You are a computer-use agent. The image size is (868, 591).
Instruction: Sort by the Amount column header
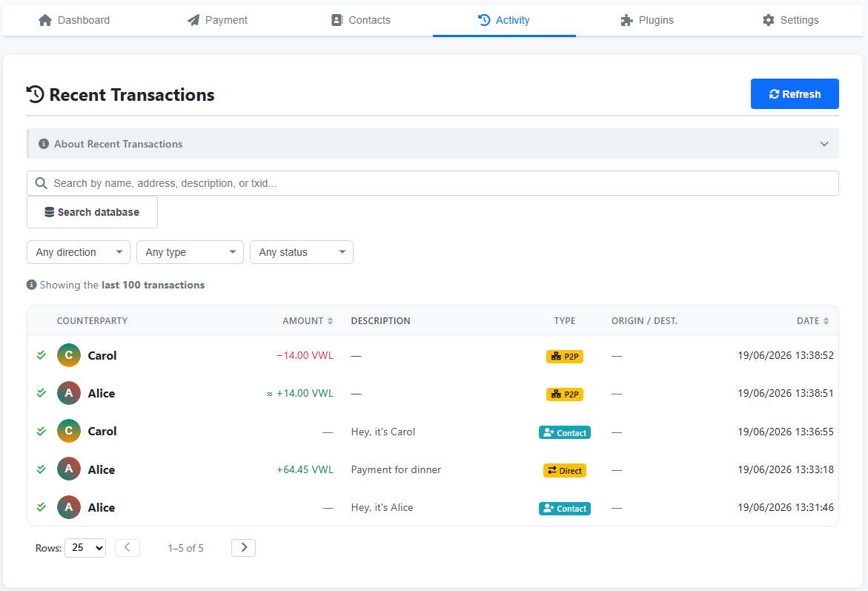[308, 320]
